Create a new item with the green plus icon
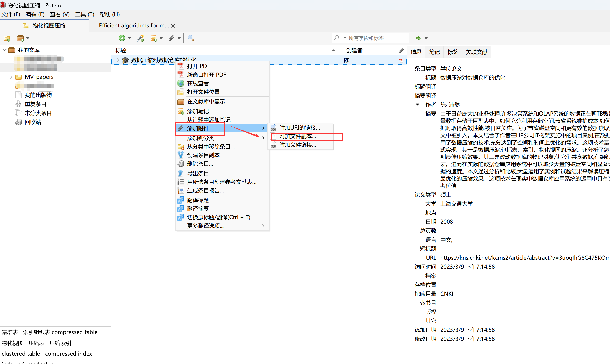The width and height of the screenshot is (610, 364). tap(122, 38)
